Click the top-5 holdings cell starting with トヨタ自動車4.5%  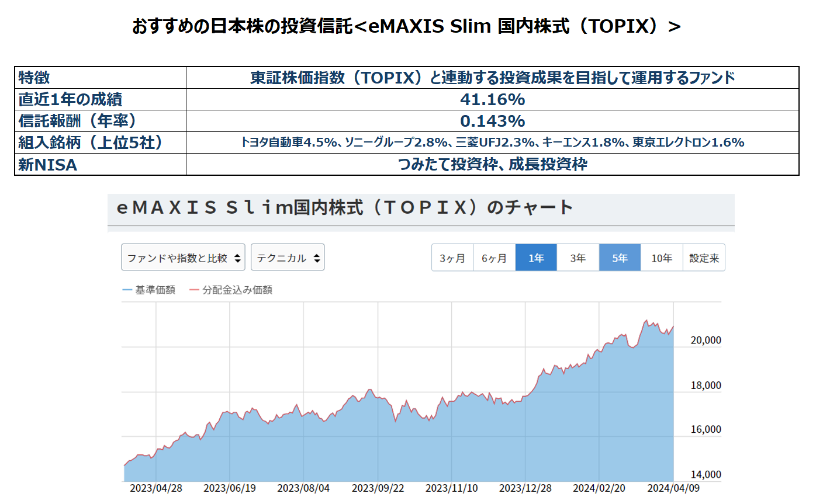tap(492, 142)
